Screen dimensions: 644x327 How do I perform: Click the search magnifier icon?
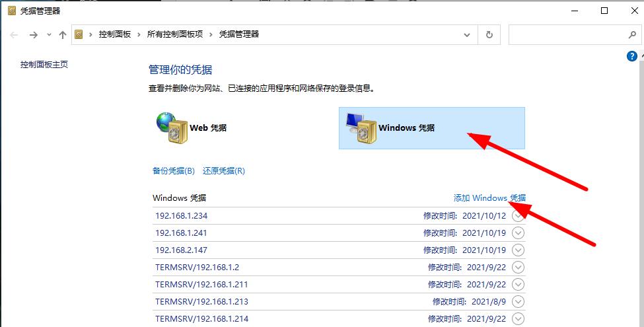[x=631, y=35]
